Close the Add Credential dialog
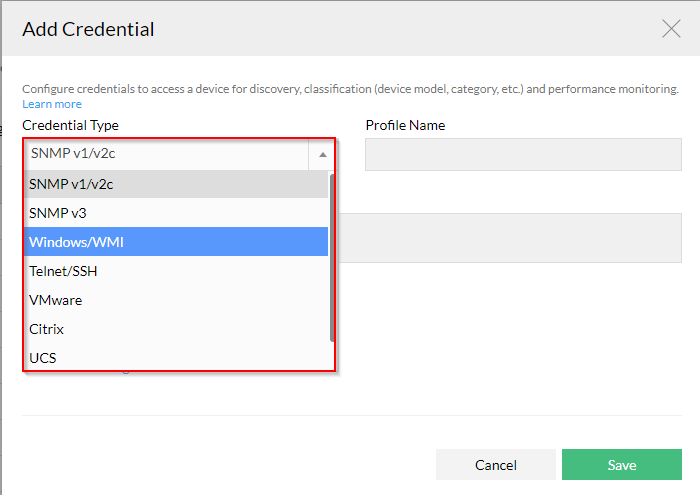The image size is (700, 495). tap(671, 29)
